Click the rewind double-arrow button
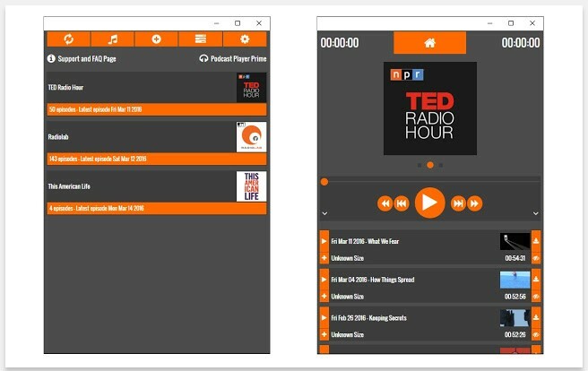The image size is (588, 371). click(385, 203)
